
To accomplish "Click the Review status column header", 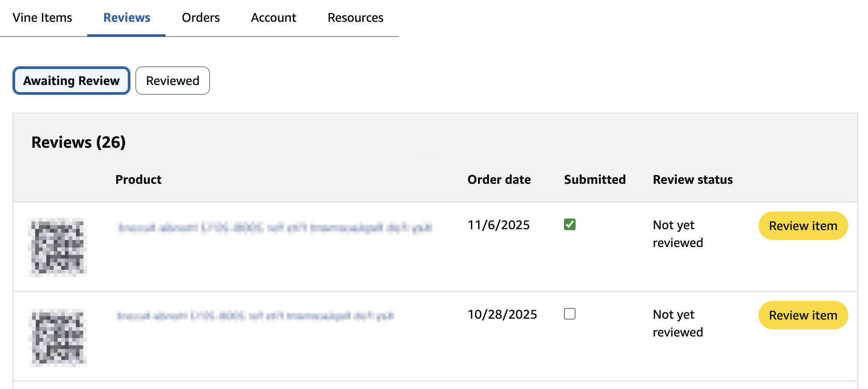I will [693, 179].
